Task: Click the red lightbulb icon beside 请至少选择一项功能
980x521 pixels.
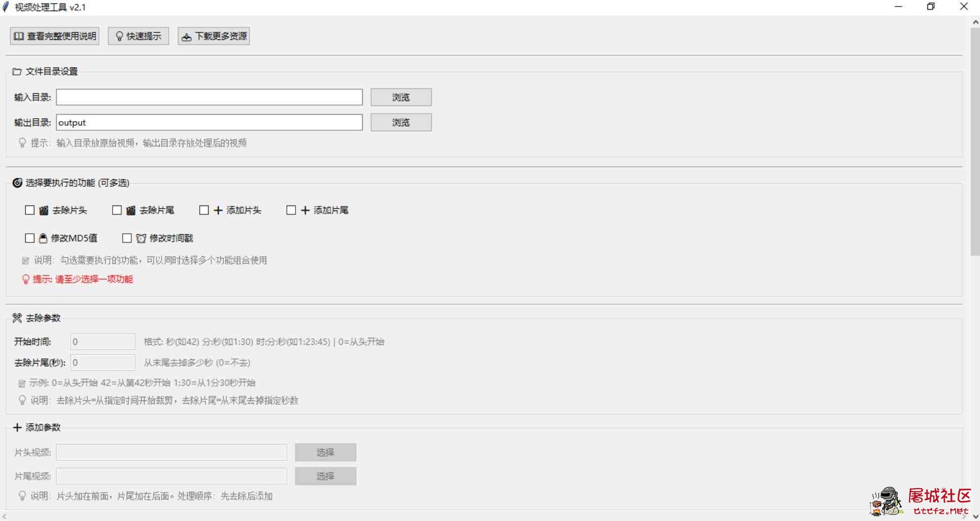Action: (26, 279)
